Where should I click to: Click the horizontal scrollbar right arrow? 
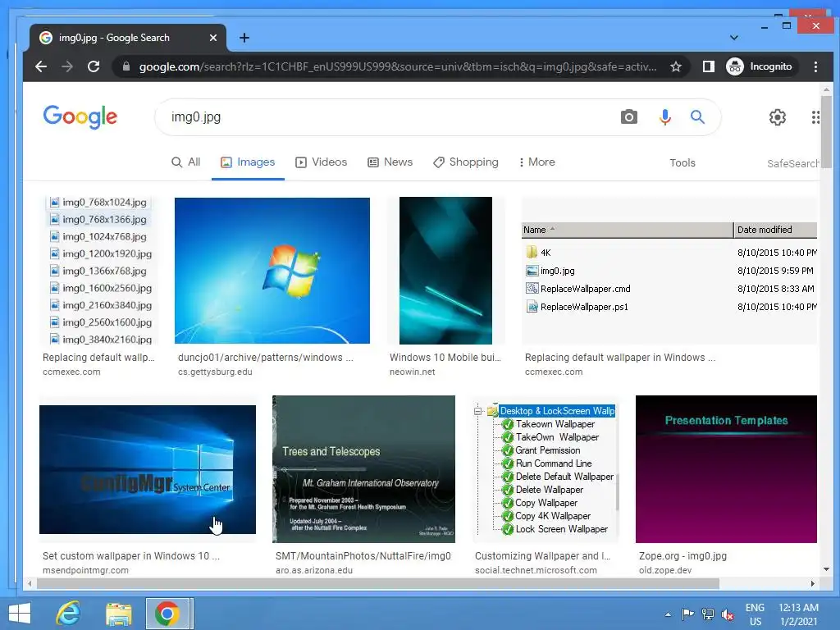pyautogui.click(x=813, y=583)
